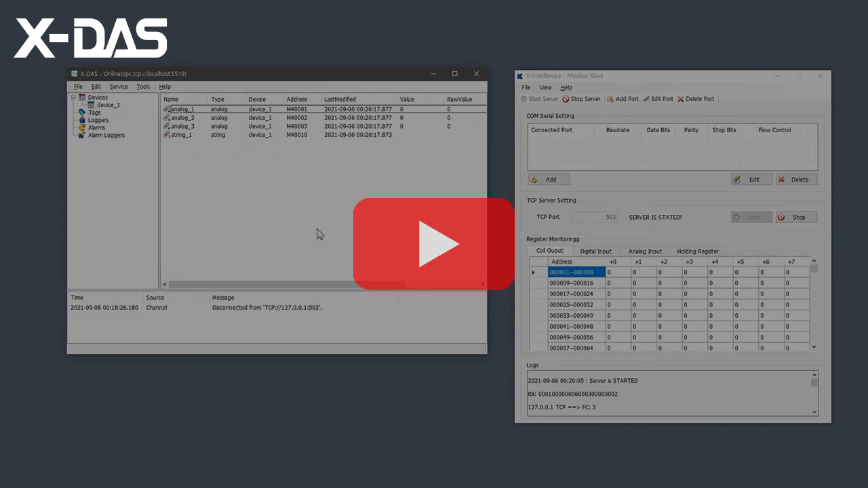This screenshot has width=868, height=488.
Task: Switch to the Digital Input tab
Action: [595, 251]
